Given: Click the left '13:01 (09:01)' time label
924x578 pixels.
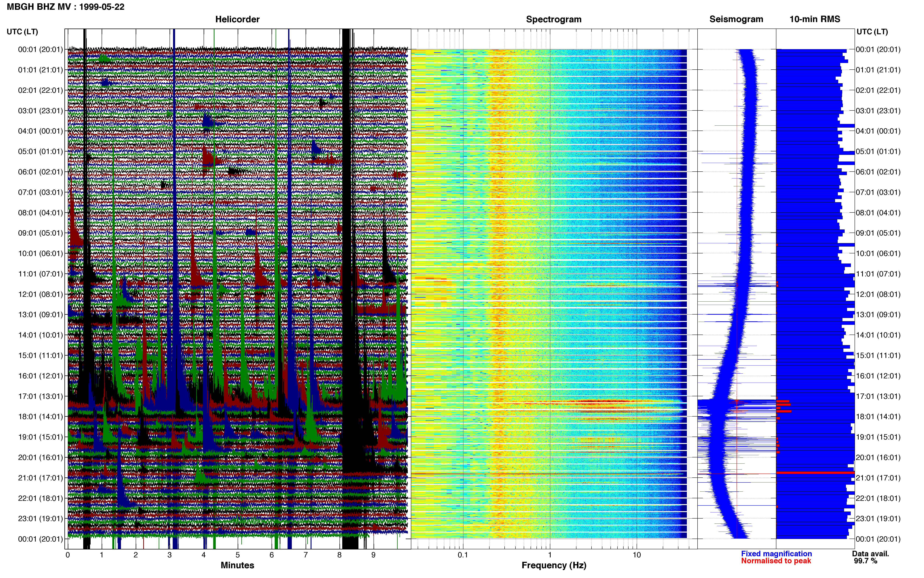Looking at the screenshot, I should (41, 315).
